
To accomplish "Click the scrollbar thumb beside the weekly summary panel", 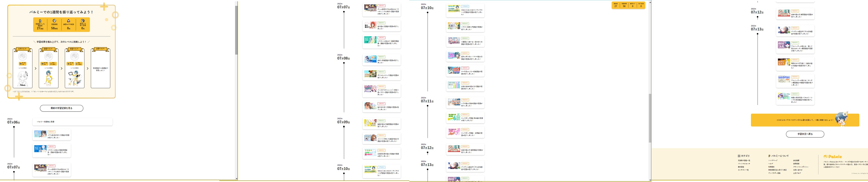I will click(237, 30).
